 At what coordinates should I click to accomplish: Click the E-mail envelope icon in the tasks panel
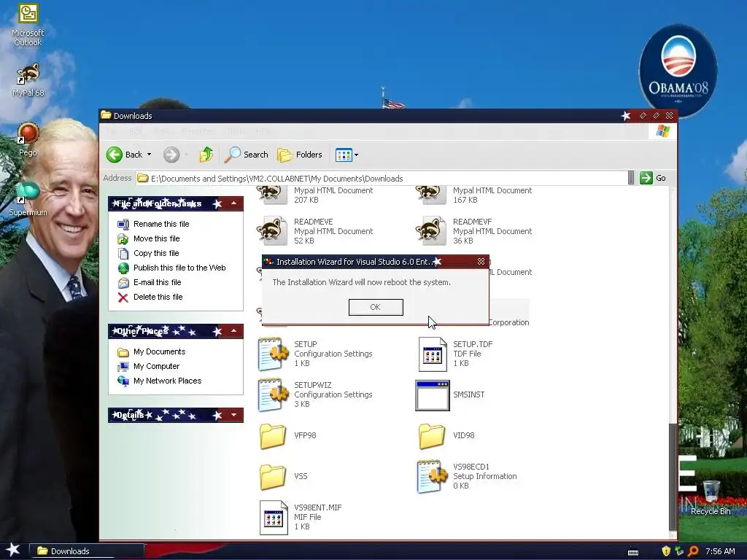pyautogui.click(x=123, y=283)
